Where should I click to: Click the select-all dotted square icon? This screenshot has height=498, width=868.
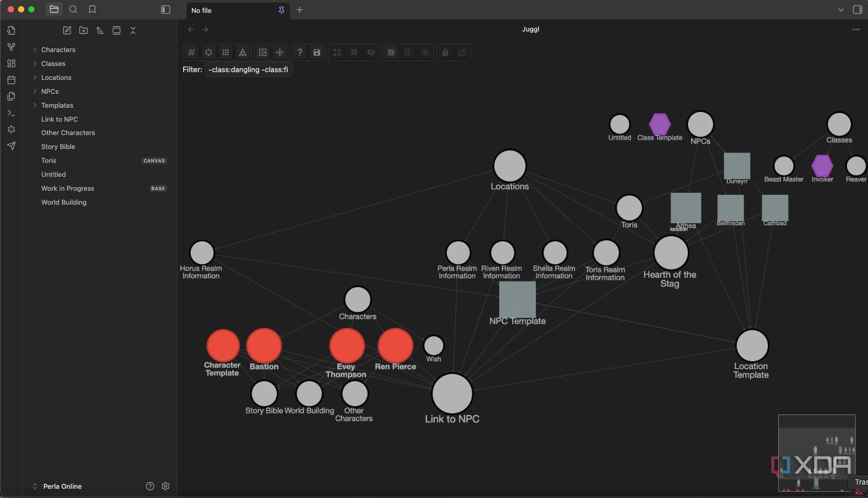coord(391,53)
